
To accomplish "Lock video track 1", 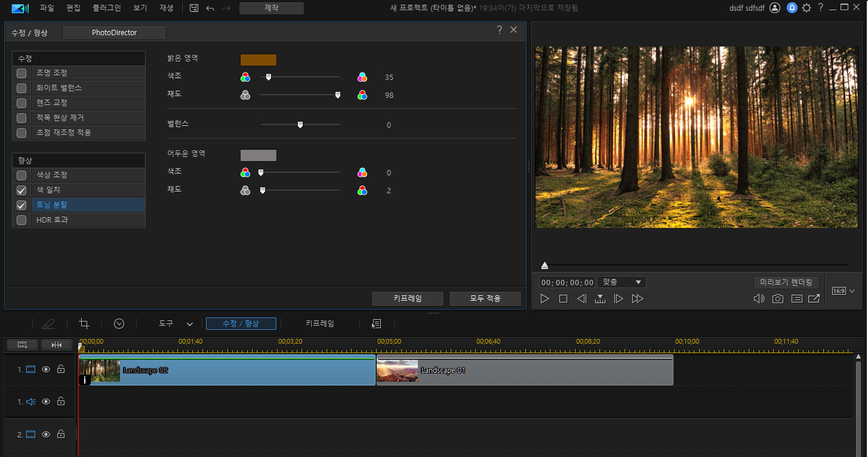I will coord(60,369).
